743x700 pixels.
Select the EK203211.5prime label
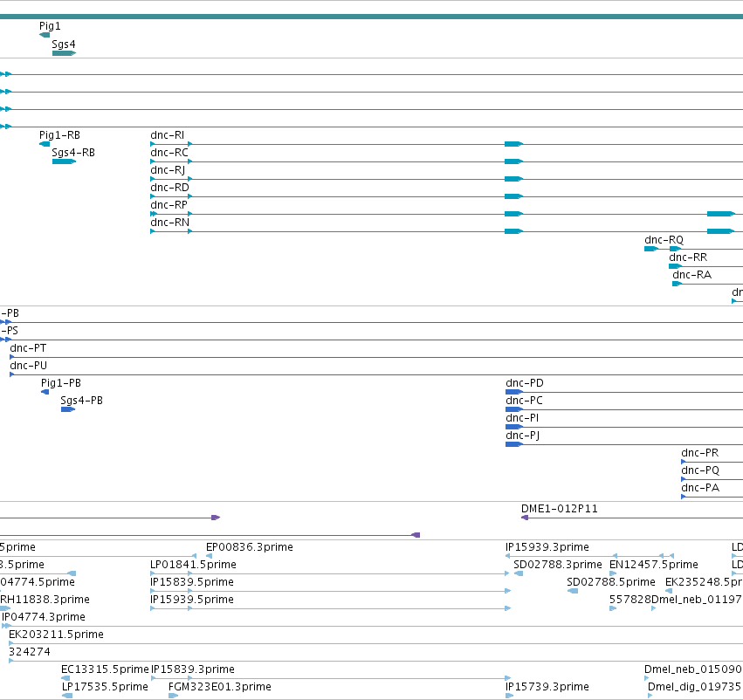pos(57,635)
